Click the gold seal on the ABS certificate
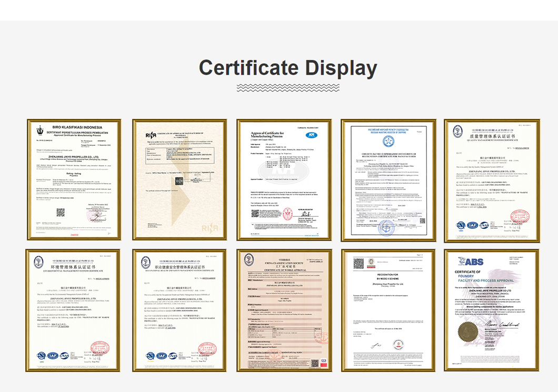This screenshot has height=392, width=558. 467,332
